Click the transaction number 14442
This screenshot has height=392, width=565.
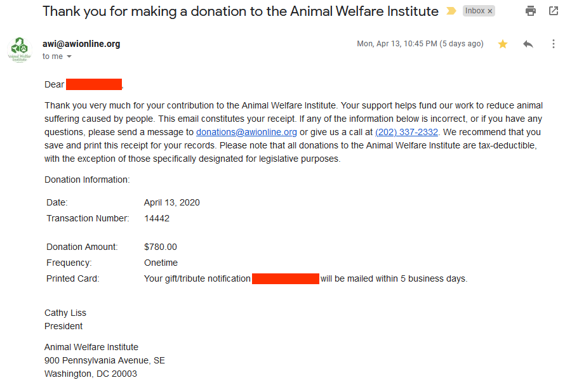[x=157, y=218]
